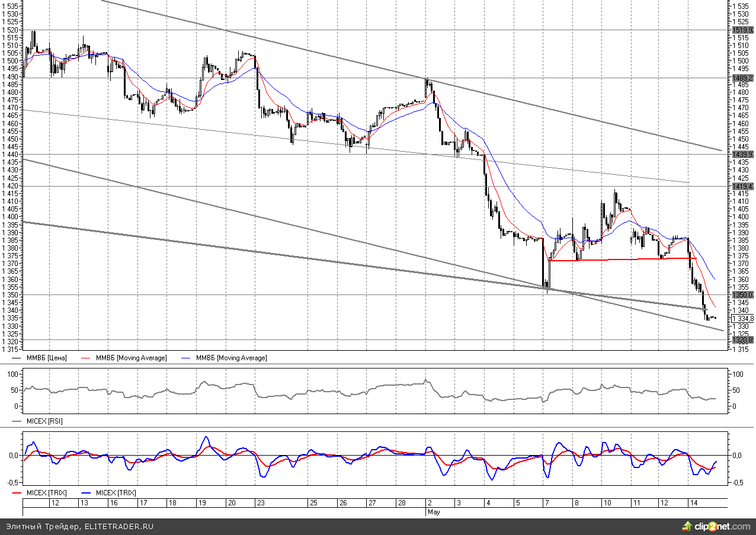
Task: Click date 23 on the time axis
Action: pos(260,502)
